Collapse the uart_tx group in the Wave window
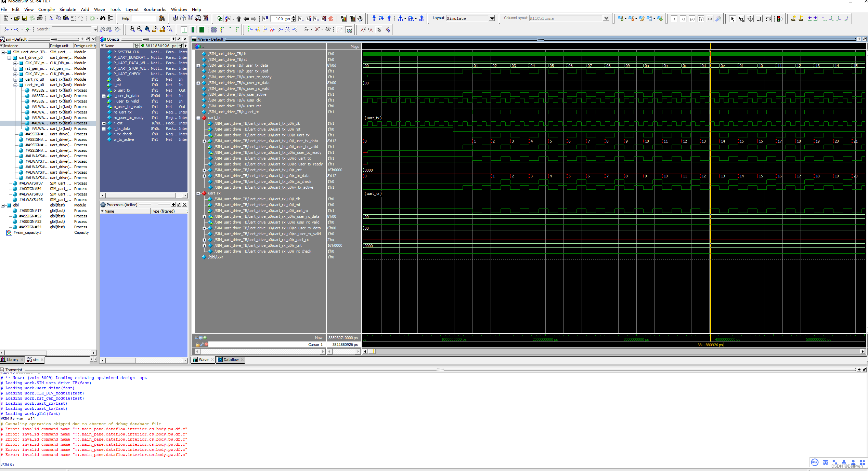Screen dimensions: 868x471 (x=198, y=118)
